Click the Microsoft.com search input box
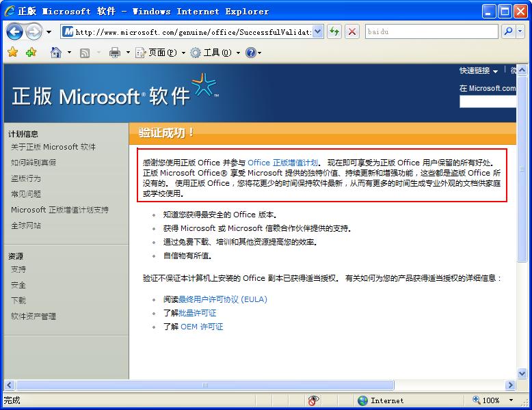Viewport: 532px width, 410px height. [488, 102]
